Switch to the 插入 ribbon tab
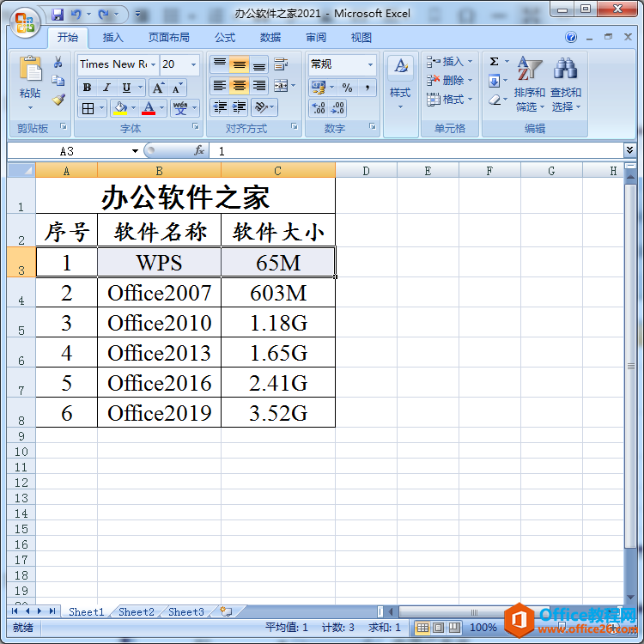Screen dimensions: 644x644 [113, 38]
